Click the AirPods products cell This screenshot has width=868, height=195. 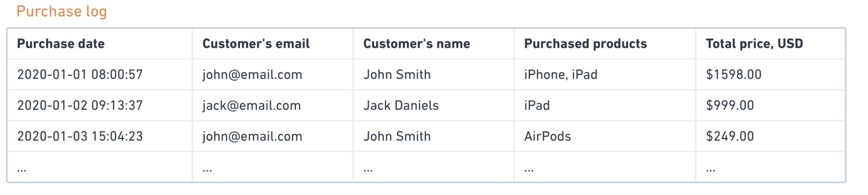pyautogui.click(x=547, y=136)
